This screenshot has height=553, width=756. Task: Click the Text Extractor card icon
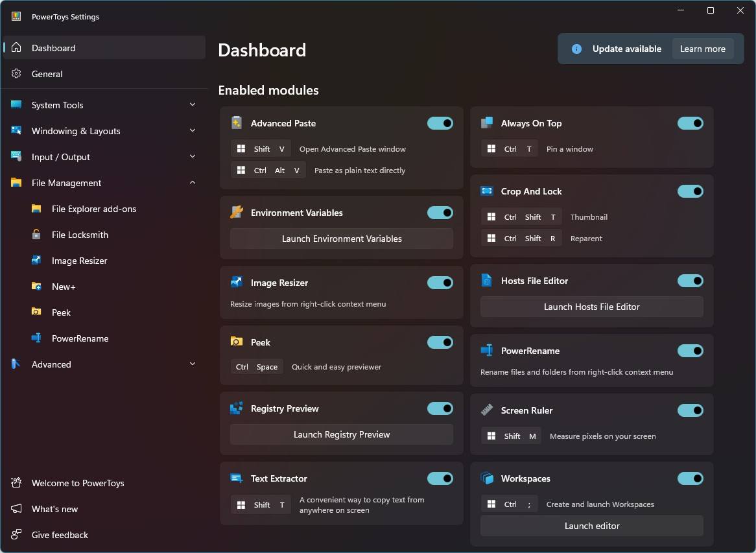236,478
